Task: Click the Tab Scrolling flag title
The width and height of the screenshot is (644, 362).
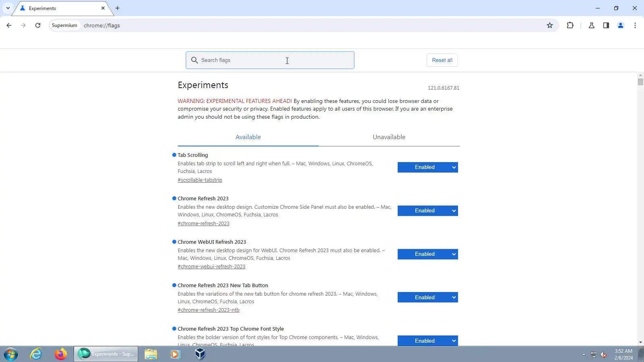Action: click(x=193, y=155)
